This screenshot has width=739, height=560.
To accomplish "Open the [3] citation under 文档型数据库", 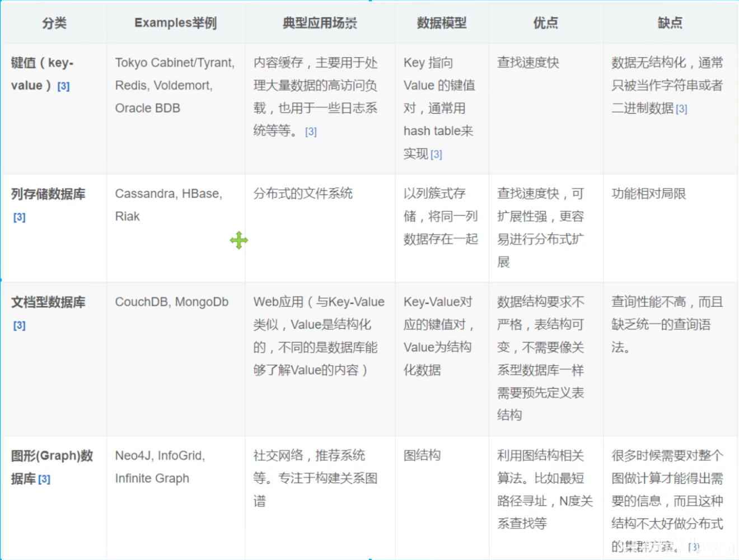I will coord(20,325).
